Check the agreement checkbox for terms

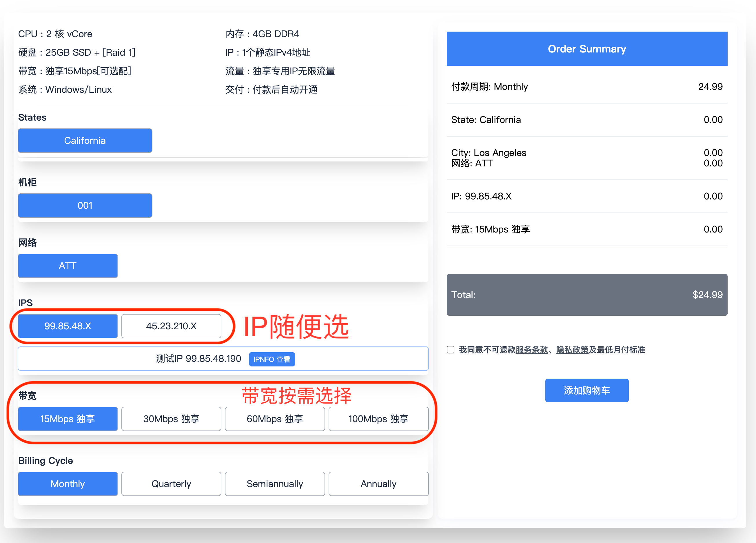tap(450, 350)
